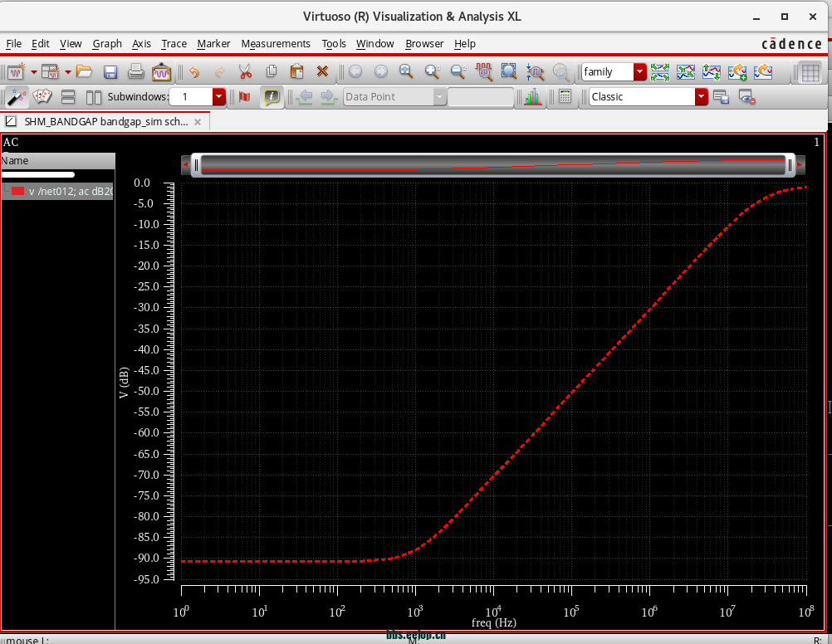
Task: Click the new graph window icon
Action: [16, 71]
